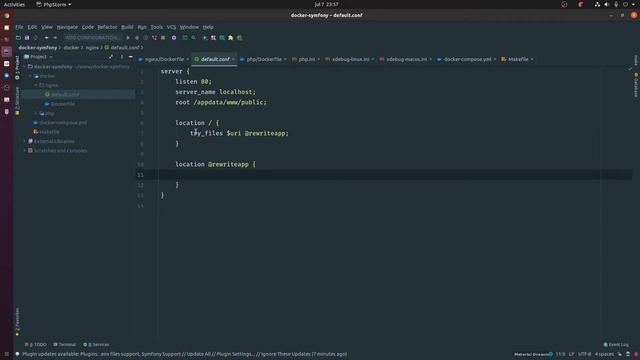Close the Makefile editor tab
640x360 pixels.
point(532,59)
